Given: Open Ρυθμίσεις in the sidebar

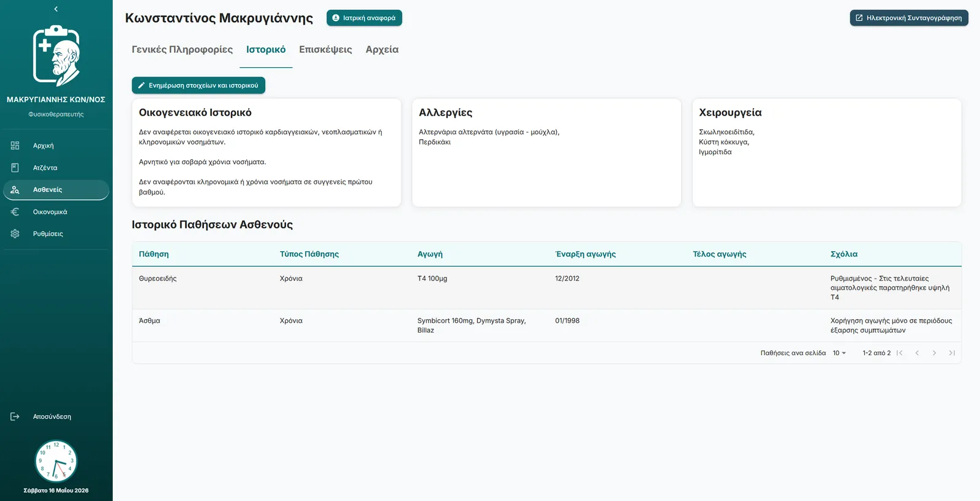Looking at the screenshot, I should point(56,234).
